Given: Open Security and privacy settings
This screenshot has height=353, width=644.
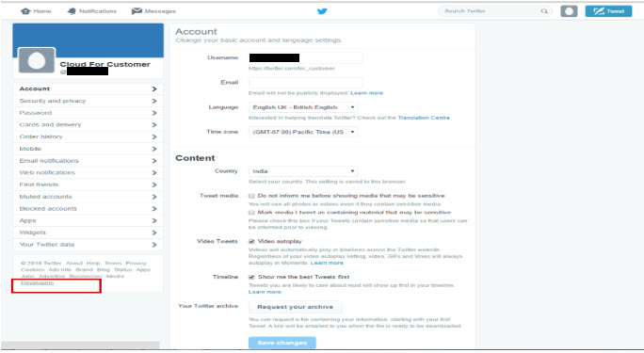Looking at the screenshot, I should pyautogui.click(x=88, y=101).
